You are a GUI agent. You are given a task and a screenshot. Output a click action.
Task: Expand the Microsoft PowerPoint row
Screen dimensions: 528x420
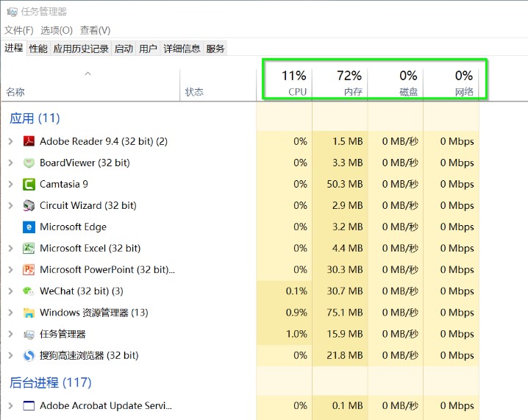click(x=10, y=270)
